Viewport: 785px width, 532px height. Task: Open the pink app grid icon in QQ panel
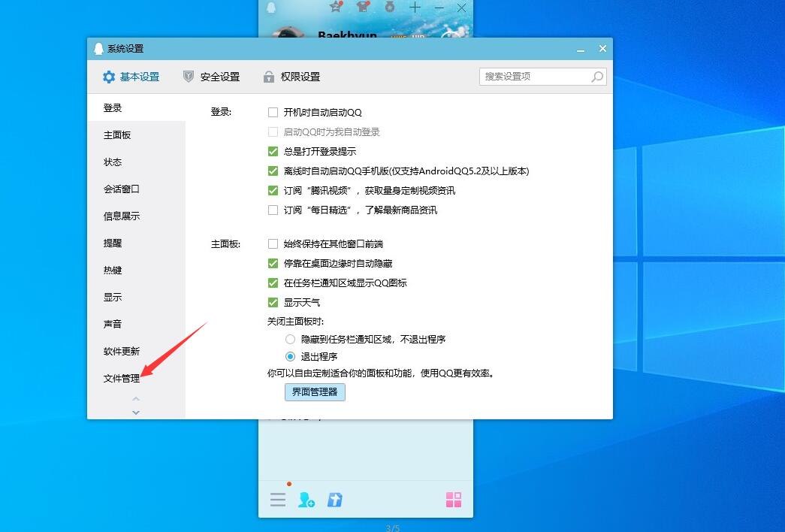pyautogui.click(x=454, y=500)
